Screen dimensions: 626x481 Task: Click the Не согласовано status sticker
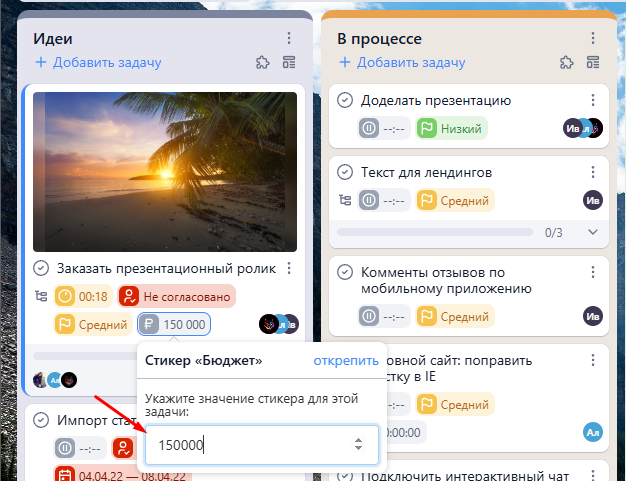point(177,296)
